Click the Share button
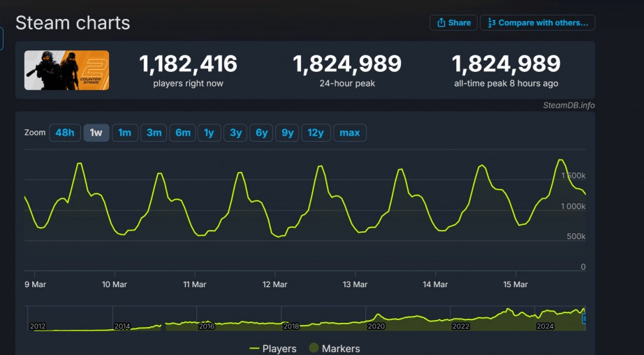This screenshot has width=644, height=355. tap(453, 22)
